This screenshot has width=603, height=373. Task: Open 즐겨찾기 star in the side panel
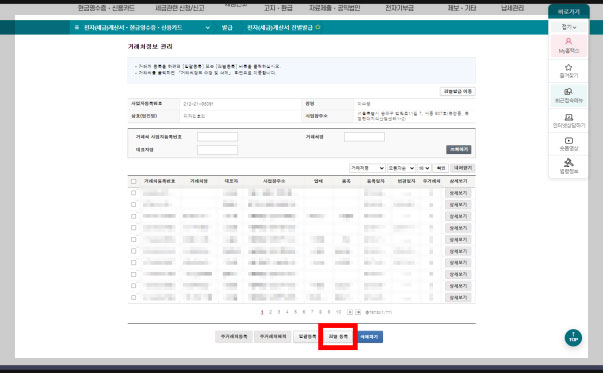[568, 71]
